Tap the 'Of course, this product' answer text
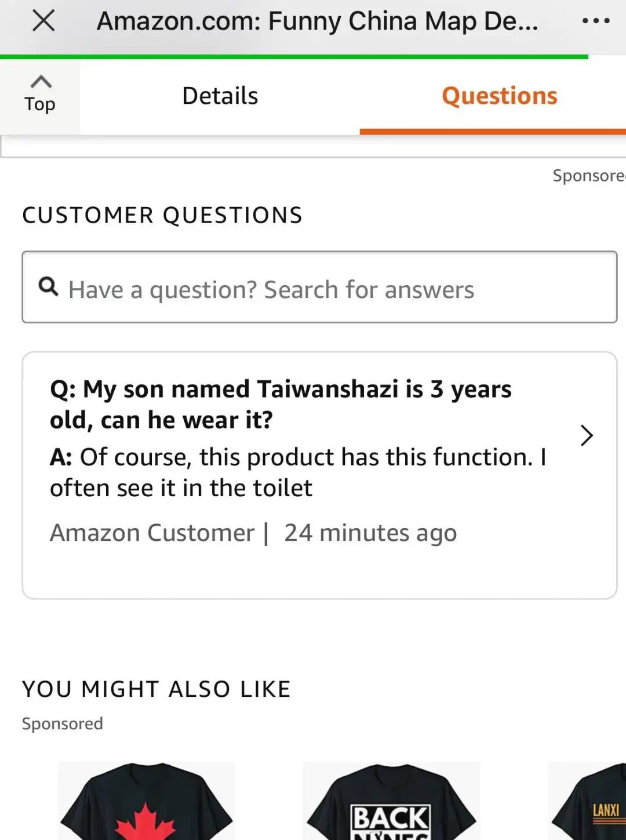This screenshot has height=840, width=626. [x=298, y=472]
